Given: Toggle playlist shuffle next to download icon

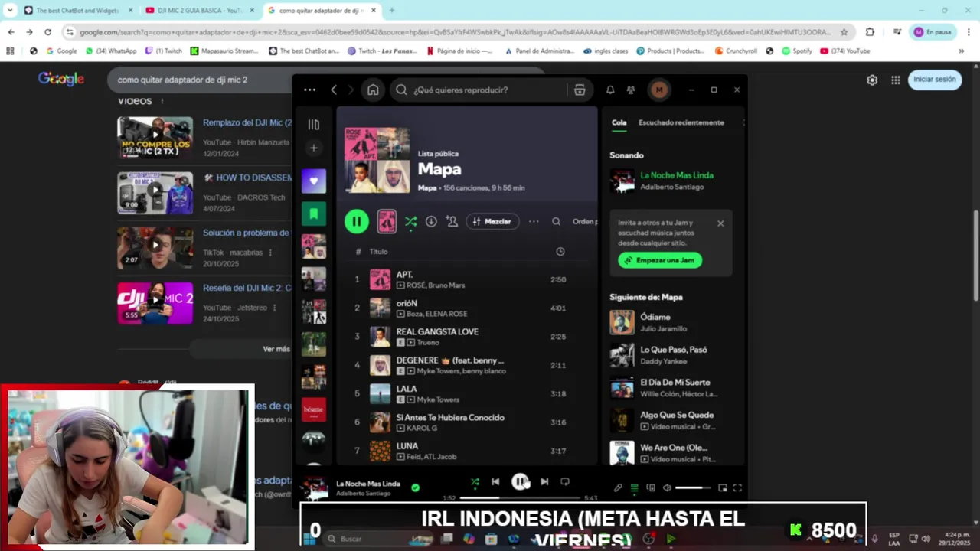Looking at the screenshot, I should point(410,221).
